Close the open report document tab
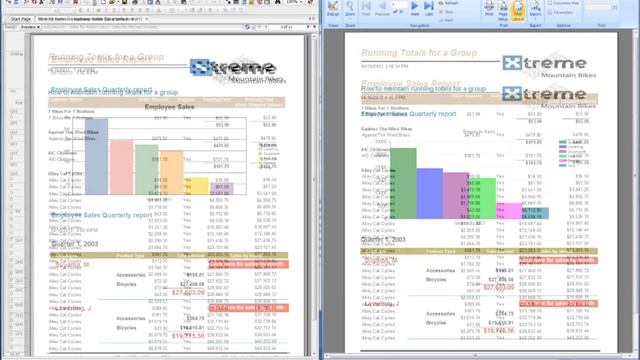The height and width of the screenshot is (360, 640). 147,19
